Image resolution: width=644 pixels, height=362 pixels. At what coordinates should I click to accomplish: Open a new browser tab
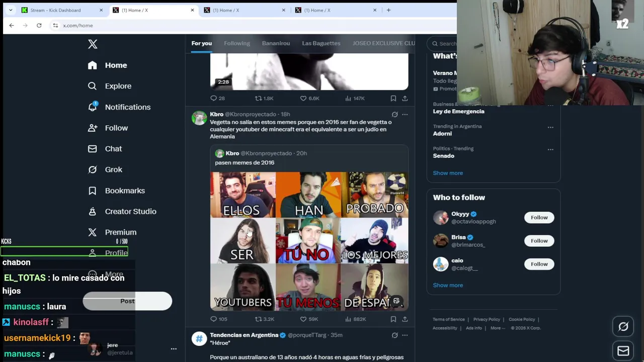tap(388, 10)
